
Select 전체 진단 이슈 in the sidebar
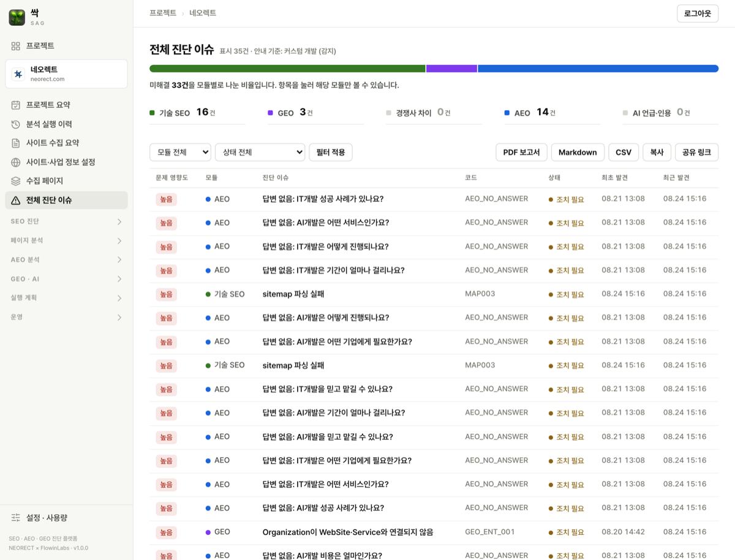[66, 200]
